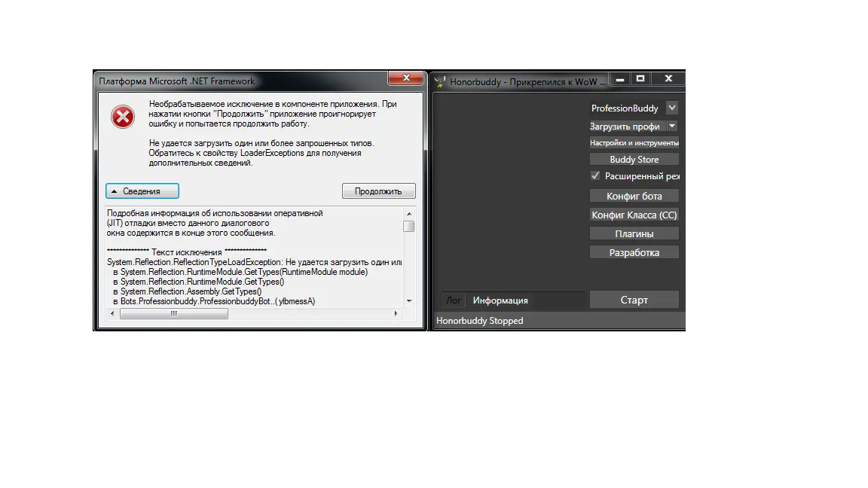Open Настройки и инструменты
The height and width of the screenshot is (488, 868).
(634, 143)
